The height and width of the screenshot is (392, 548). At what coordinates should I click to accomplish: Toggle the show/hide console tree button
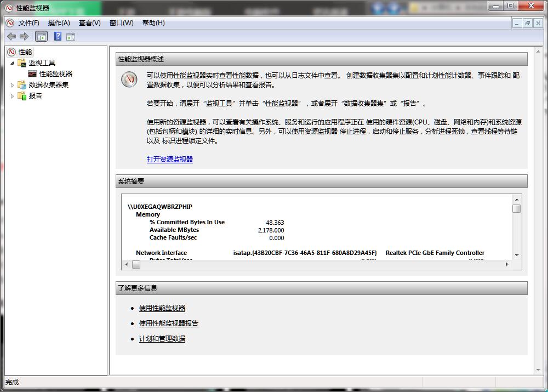click(x=41, y=36)
